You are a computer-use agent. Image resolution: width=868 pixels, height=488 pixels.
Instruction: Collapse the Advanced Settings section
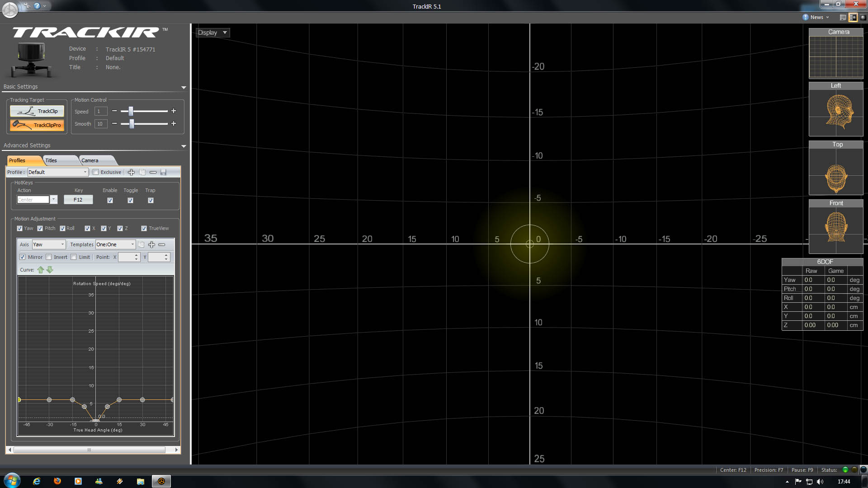(x=184, y=146)
